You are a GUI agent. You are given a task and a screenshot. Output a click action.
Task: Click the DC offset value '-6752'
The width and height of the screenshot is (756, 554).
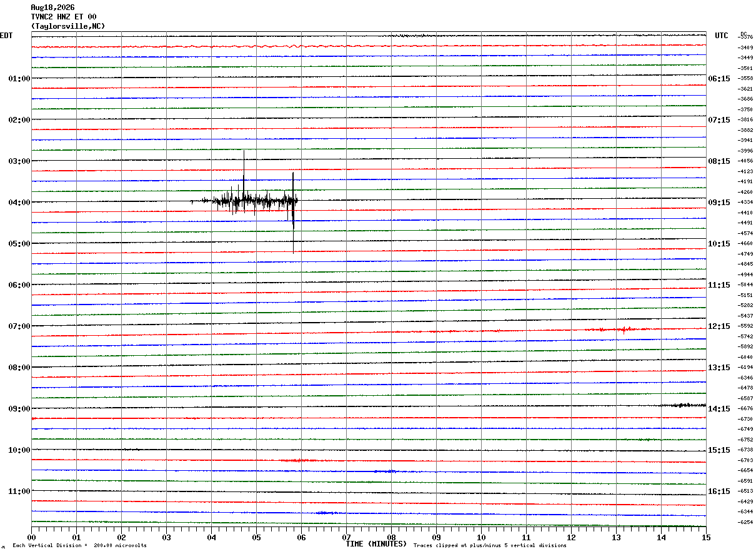[745, 440]
